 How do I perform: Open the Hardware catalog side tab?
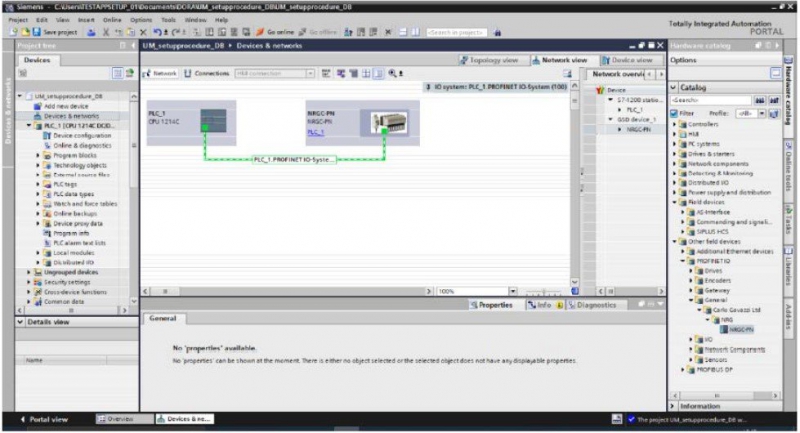tap(789, 95)
